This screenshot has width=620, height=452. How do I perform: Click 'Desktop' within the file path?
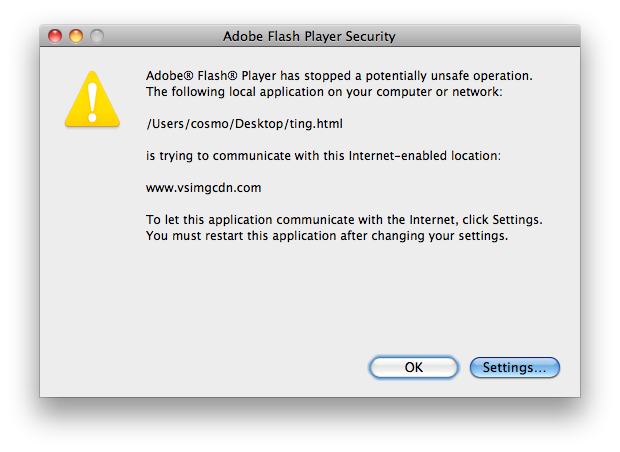pos(259,124)
